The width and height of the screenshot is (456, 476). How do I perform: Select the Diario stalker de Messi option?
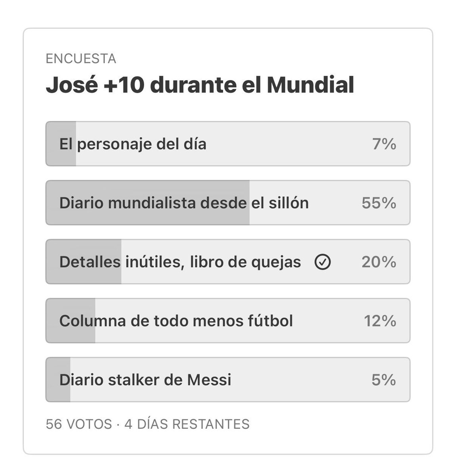click(x=228, y=380)
